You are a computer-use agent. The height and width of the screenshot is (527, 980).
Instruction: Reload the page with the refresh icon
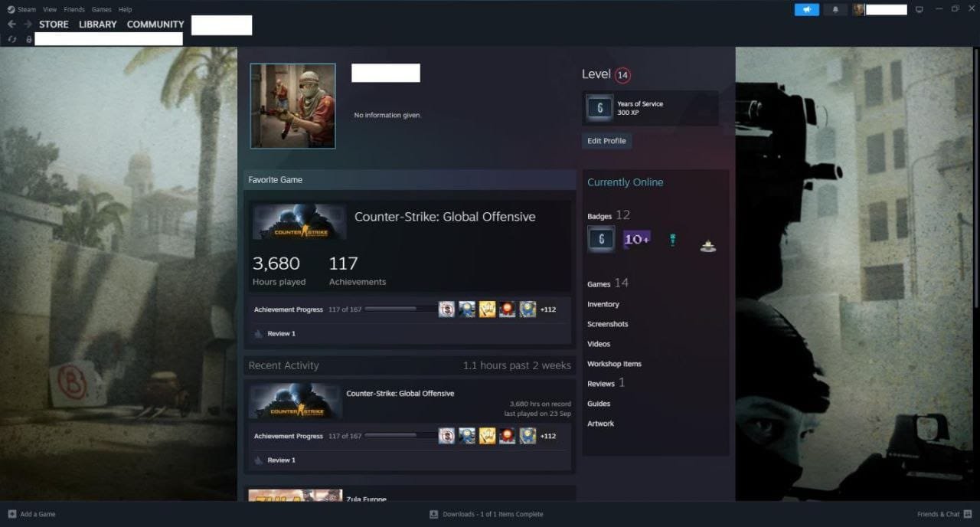click(x=11, y=39)
